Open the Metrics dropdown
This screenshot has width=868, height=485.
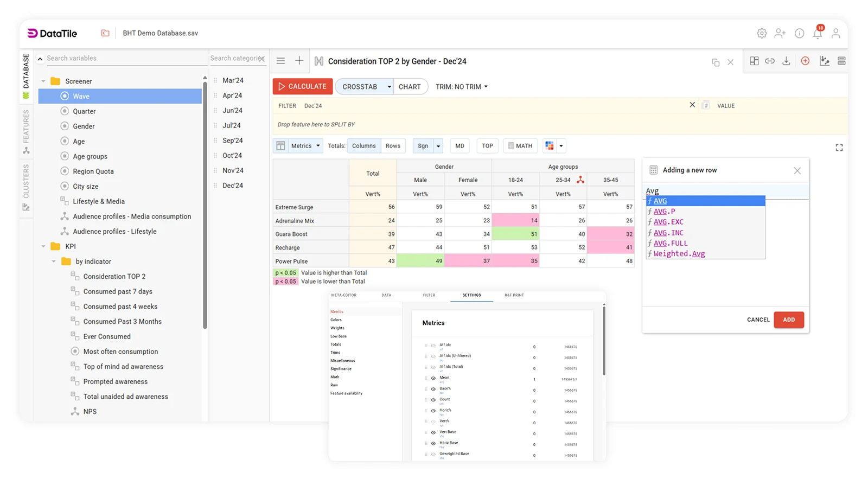coord(306,146)
